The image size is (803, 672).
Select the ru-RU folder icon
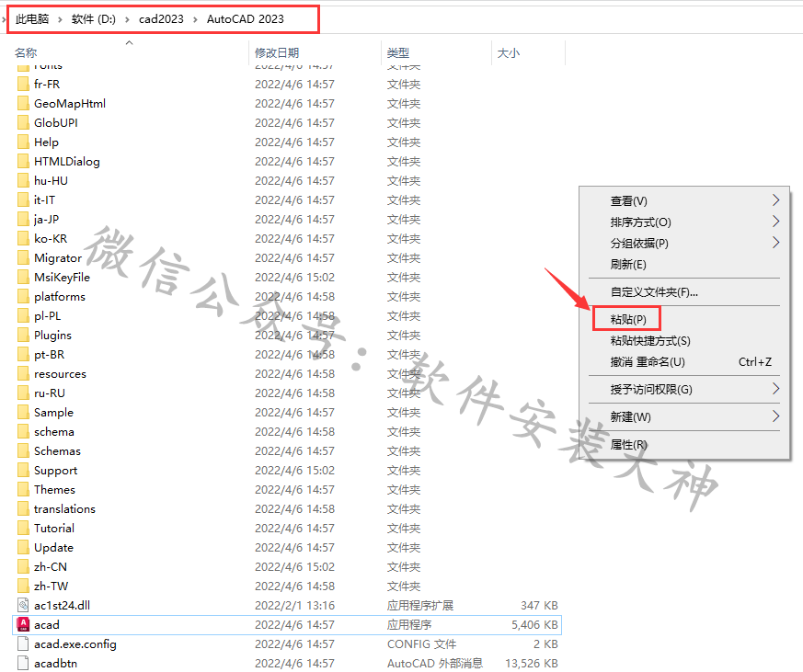[23, 393]
